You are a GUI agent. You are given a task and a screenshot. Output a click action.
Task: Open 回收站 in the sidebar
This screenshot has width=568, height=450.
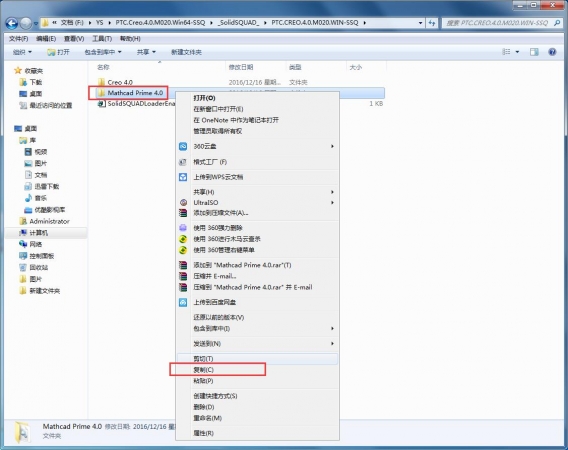coord(38,267)
